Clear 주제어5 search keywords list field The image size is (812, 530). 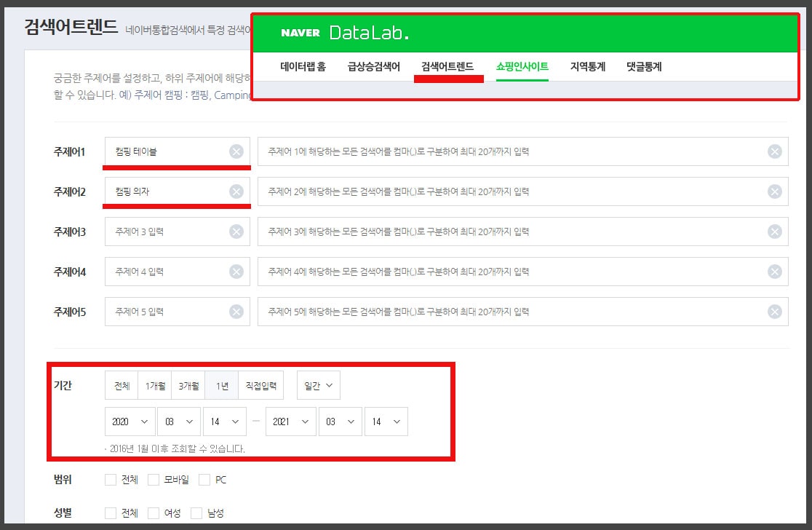(775, 312)
